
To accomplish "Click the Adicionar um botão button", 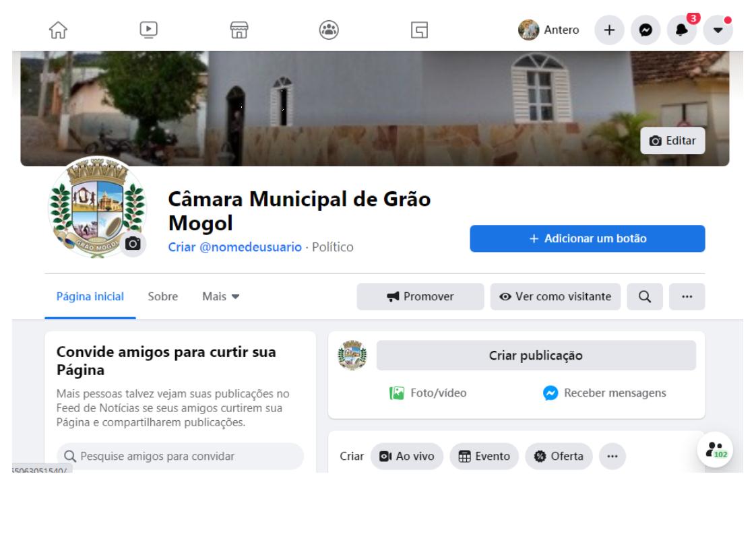I will coord(587,238).
